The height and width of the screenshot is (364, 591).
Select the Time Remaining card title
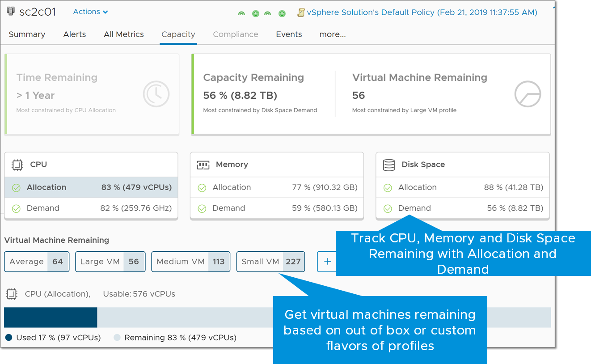[x=57, y=77]
